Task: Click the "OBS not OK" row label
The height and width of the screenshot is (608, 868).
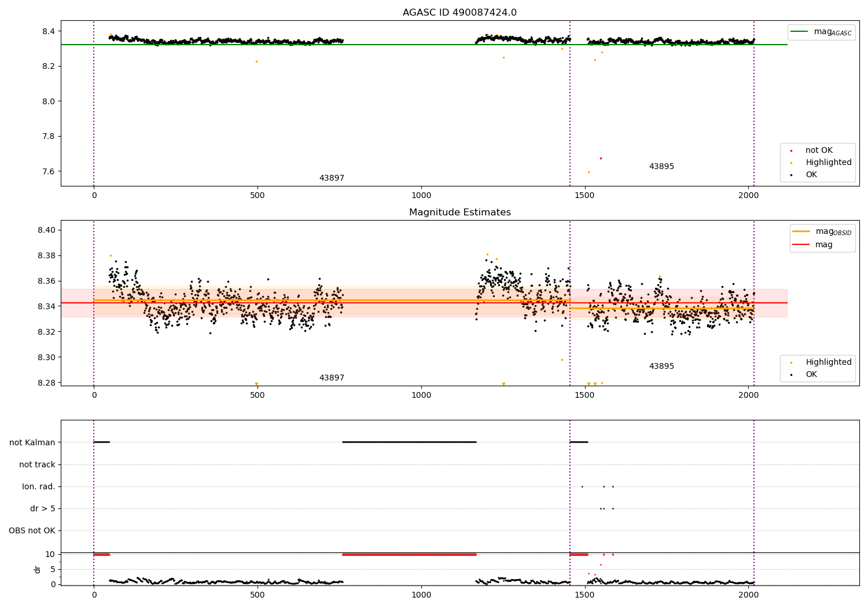Action: coord(32,530)
